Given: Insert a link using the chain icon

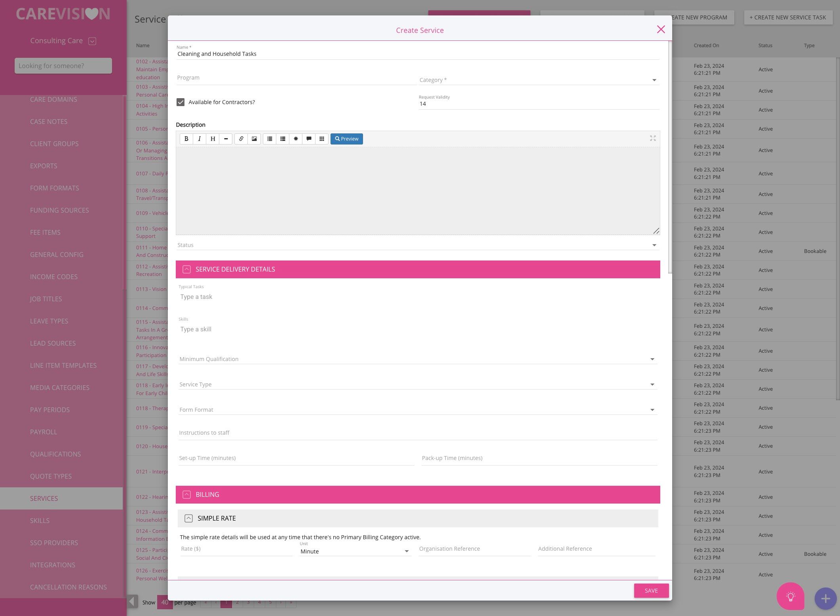Looking at the screenshot, I should click(241, 139).
